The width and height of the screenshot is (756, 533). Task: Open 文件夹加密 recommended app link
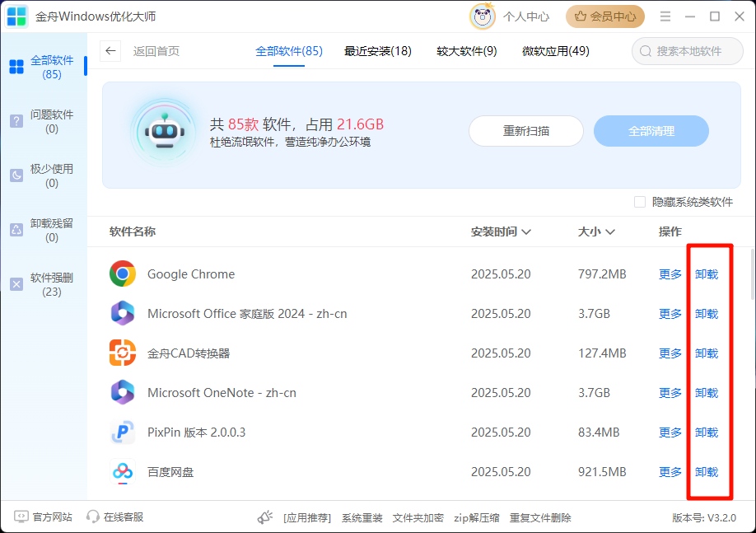(x=418, y=517)
